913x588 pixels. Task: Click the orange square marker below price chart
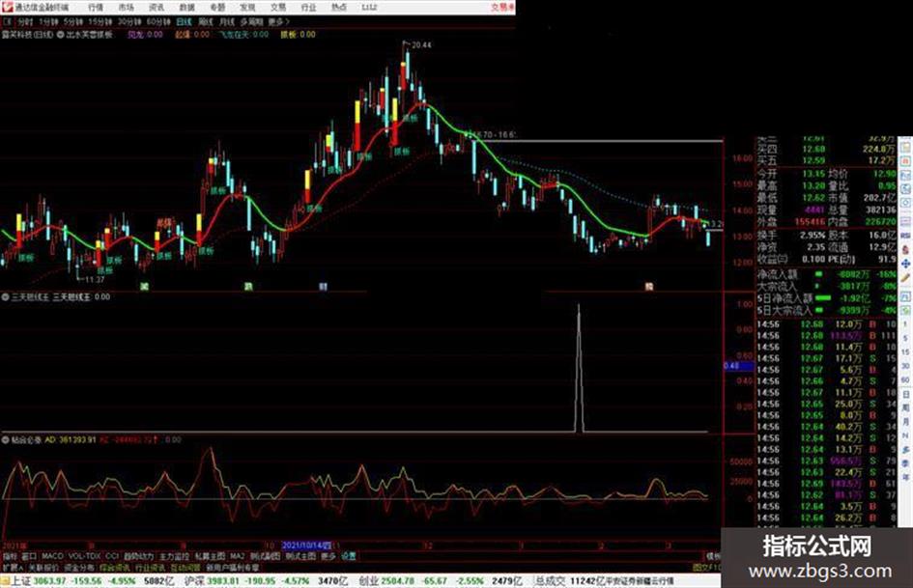[649, 287]
